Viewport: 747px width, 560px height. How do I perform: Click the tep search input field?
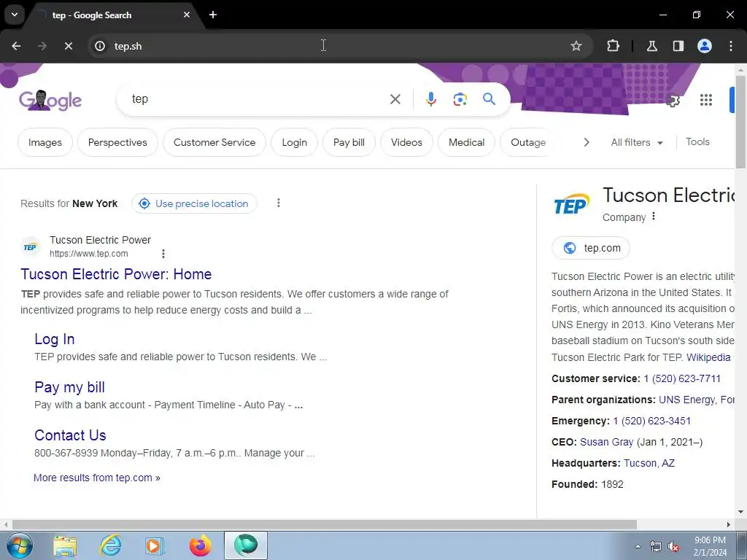click(258, 99)
